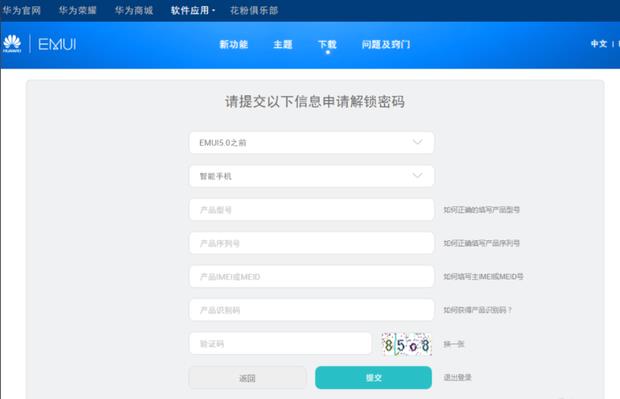This screenshot has height=399, width=620.
Task: Open the 智能手机 device type dropdown
Action: 312,176
